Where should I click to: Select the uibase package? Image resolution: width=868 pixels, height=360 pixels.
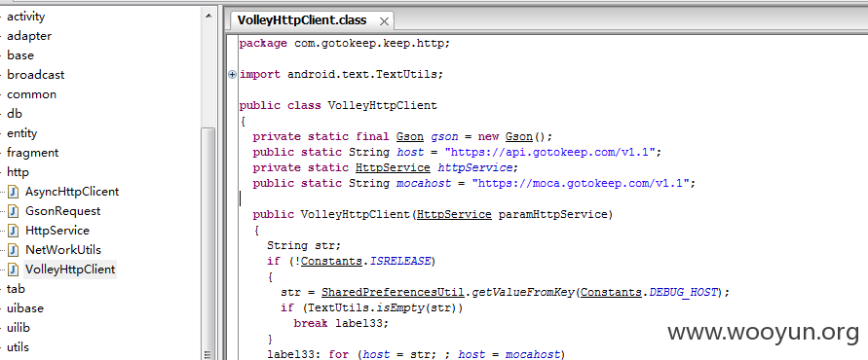tap(25, 308)
